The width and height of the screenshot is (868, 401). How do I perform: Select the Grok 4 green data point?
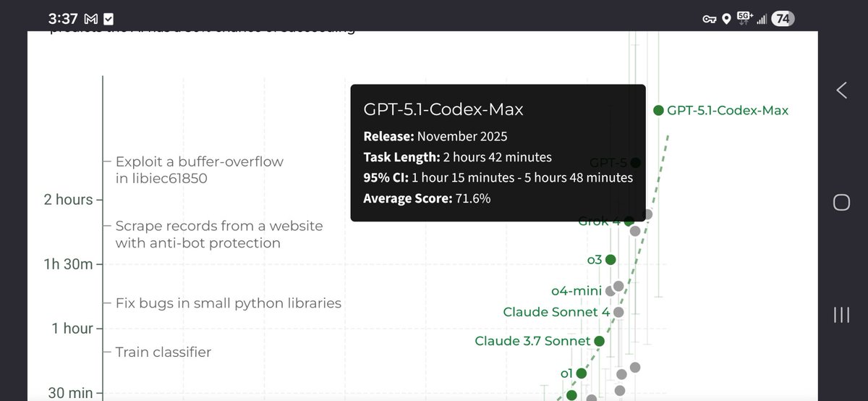[x=629, y=221]
